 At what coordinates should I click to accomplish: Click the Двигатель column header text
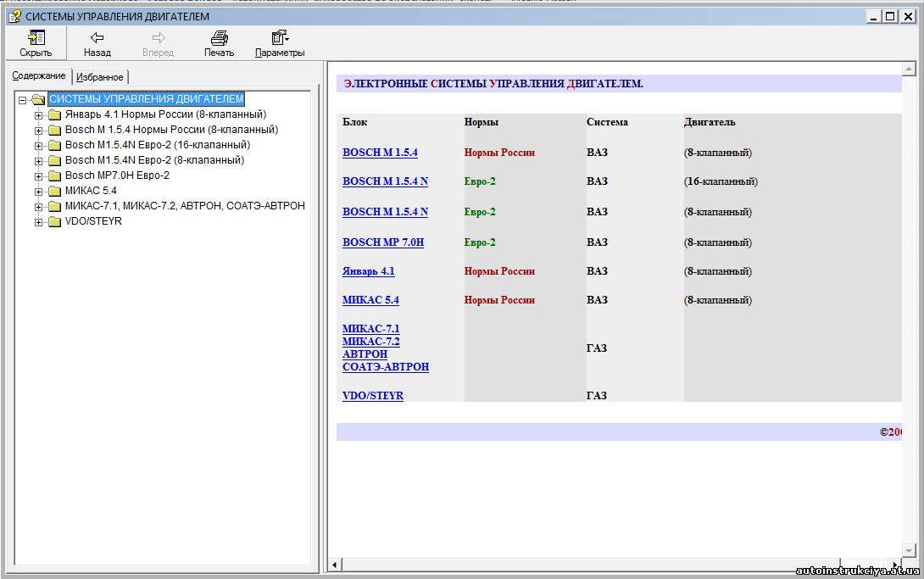coord(710,123)
